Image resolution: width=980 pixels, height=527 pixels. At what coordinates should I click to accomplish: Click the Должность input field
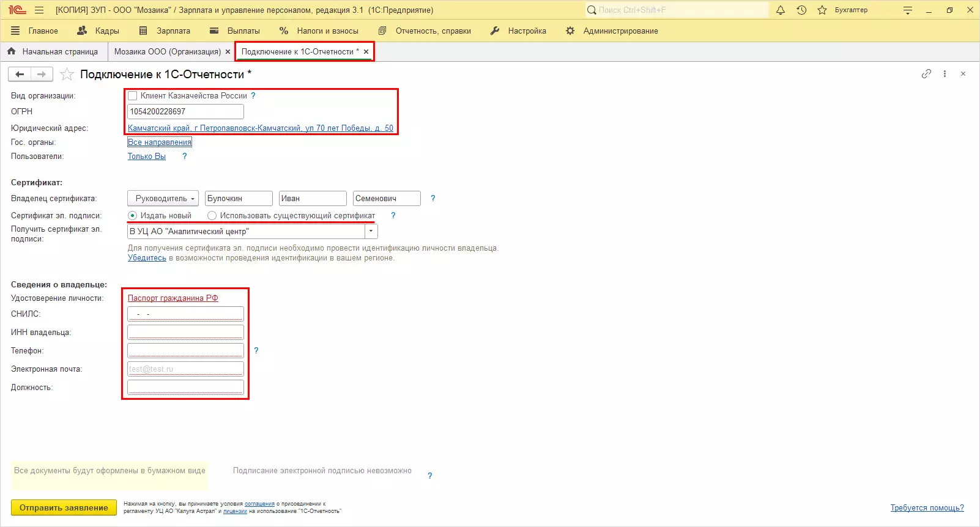186,388
